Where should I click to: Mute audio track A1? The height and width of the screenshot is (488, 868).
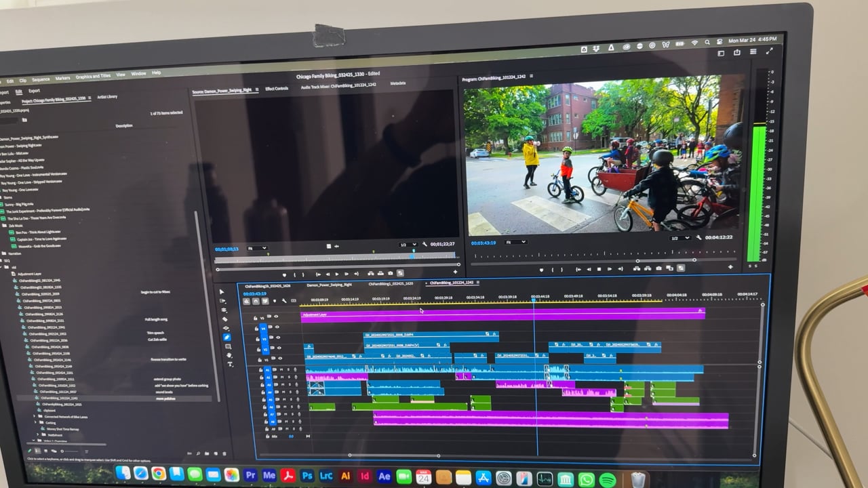coord(281,370)
